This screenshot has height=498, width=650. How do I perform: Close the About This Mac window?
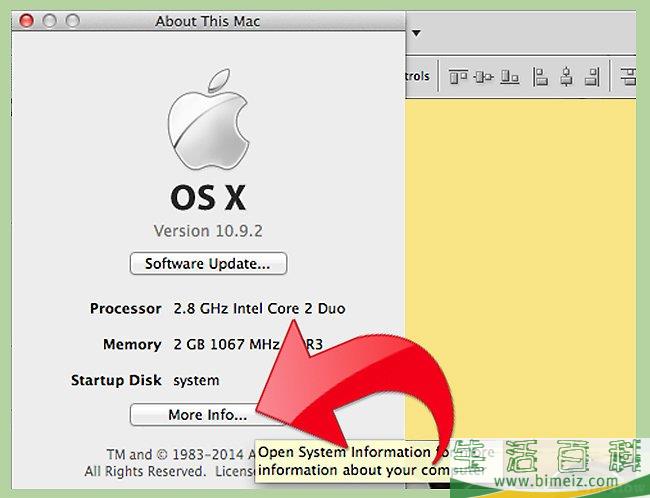27,21
